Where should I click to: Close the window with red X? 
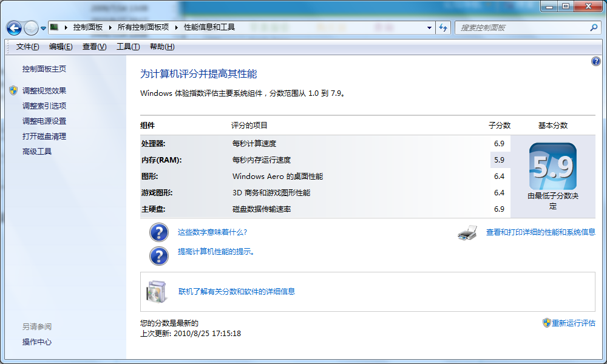[588, 6]
